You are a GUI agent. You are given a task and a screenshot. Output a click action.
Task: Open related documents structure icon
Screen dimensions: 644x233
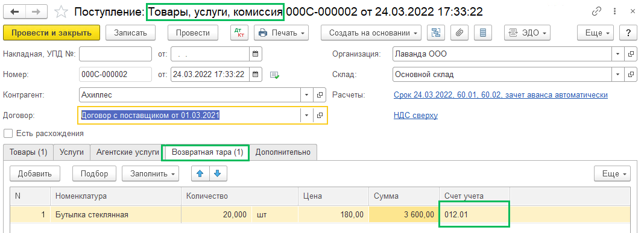coord(436,33)
